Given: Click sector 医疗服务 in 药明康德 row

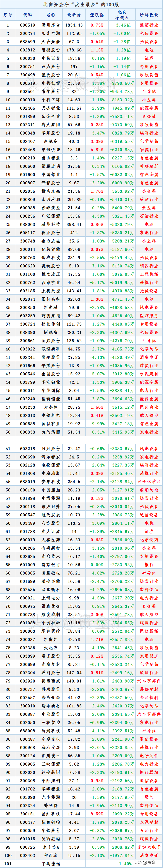Looking at the screenshot, I should (x=149, y=316).
